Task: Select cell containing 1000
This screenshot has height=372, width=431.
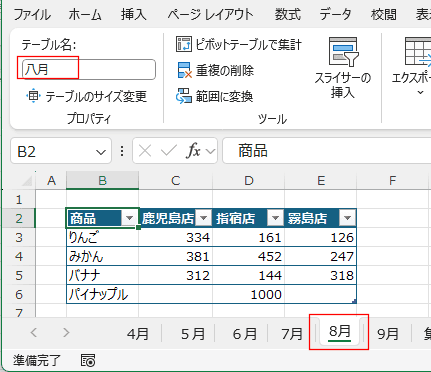Action: point(249,294)
